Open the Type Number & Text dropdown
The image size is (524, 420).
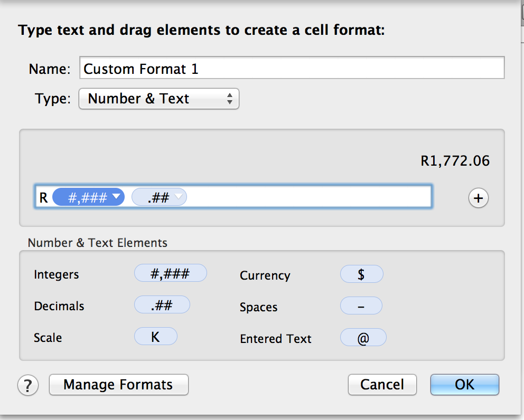point(158,99)
